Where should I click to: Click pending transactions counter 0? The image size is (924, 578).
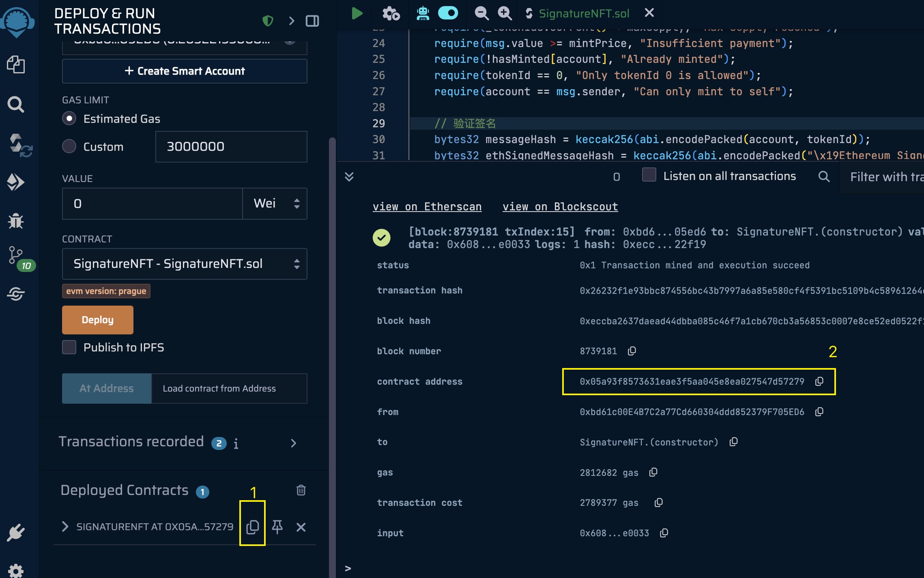[617, 177]
